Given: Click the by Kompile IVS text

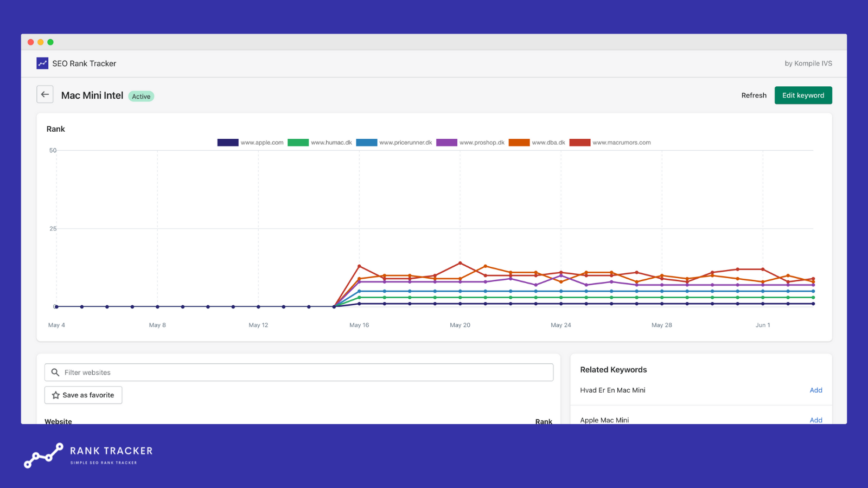Looking at the screenshot, I should 808,63.
